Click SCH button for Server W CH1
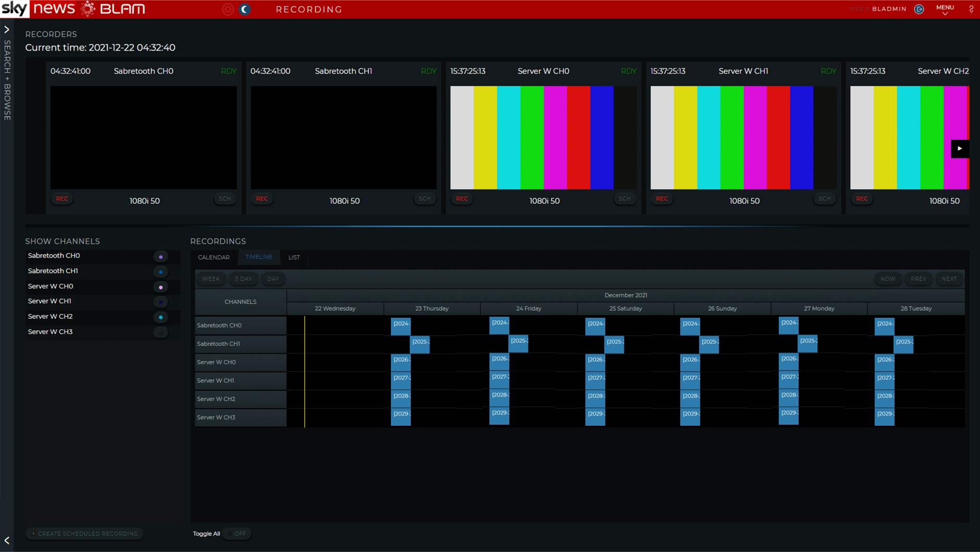Image resolution: width=980 pixels, height=552 pixels. 825,199
